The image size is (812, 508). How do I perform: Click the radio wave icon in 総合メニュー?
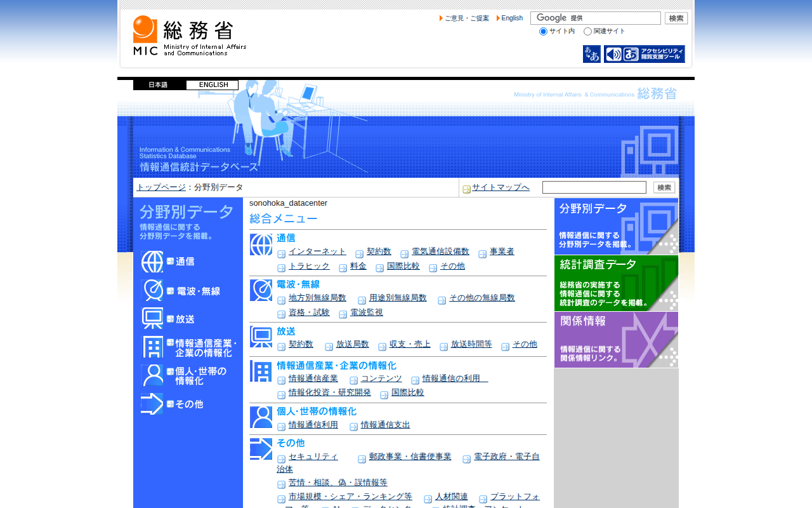pos(261,290)
